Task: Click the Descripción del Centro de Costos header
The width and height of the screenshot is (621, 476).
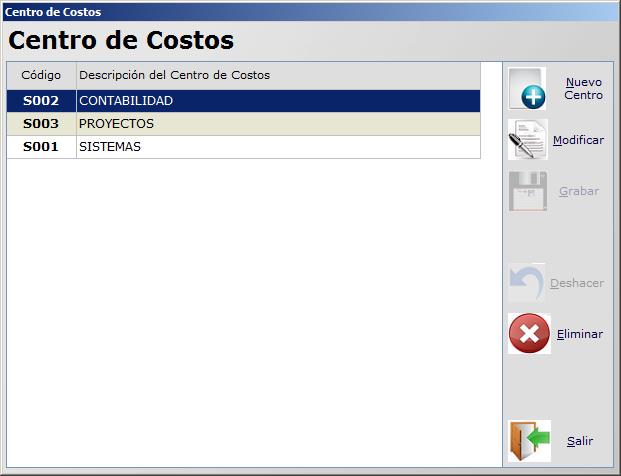Action: coord(278,75)
